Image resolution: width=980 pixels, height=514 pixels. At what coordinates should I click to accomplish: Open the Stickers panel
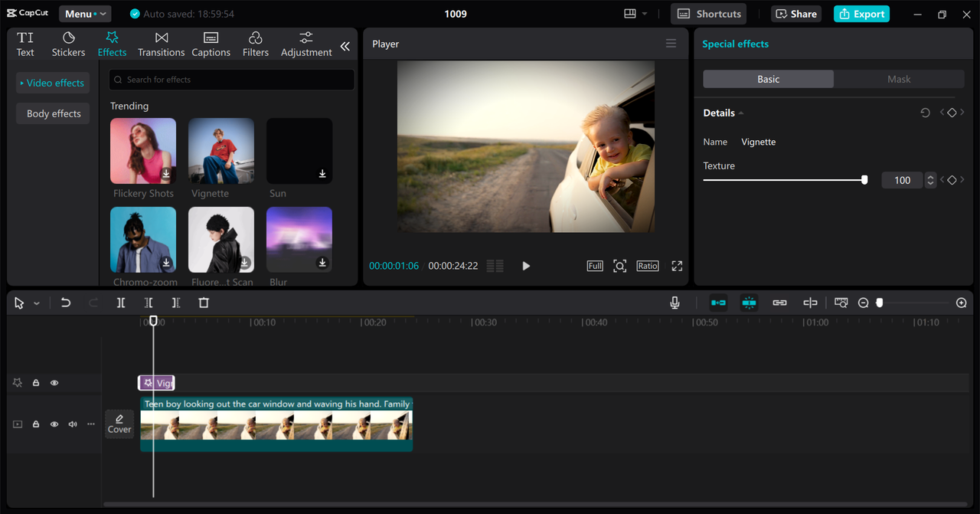pyautogui.click(x=68, y=44)
